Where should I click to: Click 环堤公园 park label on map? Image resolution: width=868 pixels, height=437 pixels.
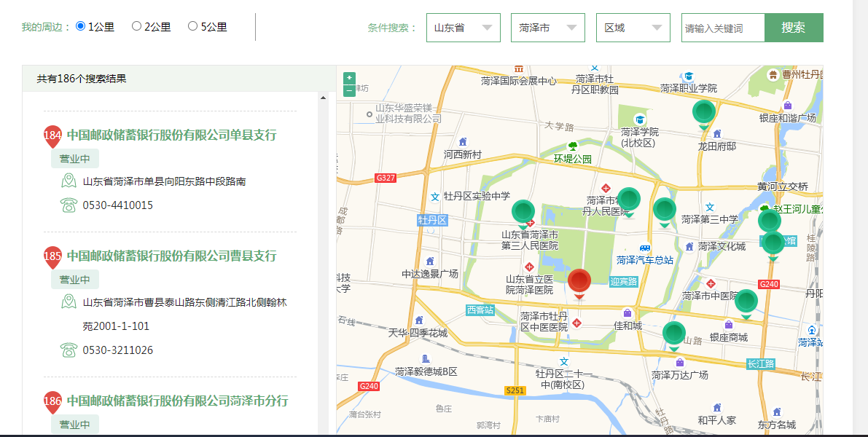tap(573, 159)
